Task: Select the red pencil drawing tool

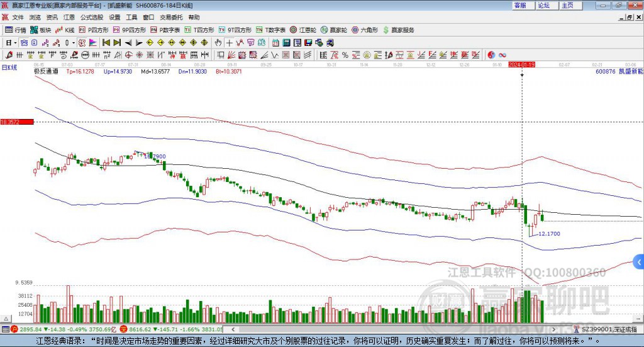Action: [9, 55]
